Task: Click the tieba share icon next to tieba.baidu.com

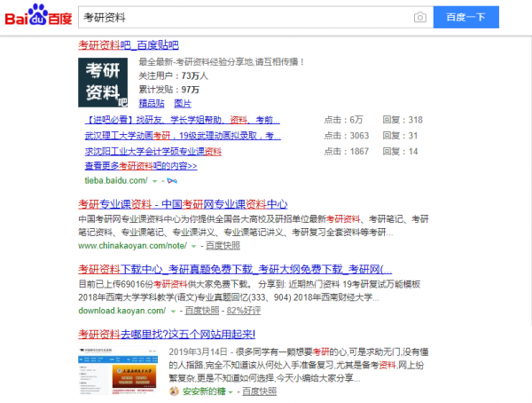Action: [172, 181]
